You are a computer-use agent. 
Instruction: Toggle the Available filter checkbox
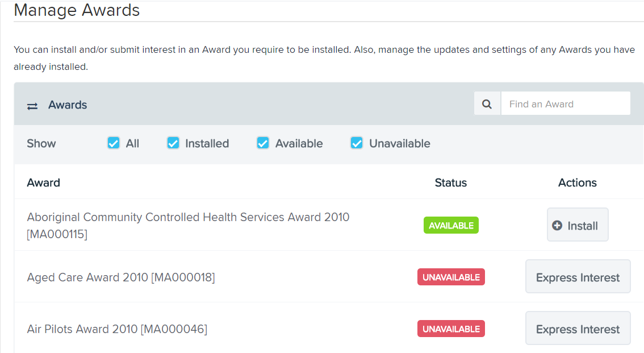pos(263,143)
